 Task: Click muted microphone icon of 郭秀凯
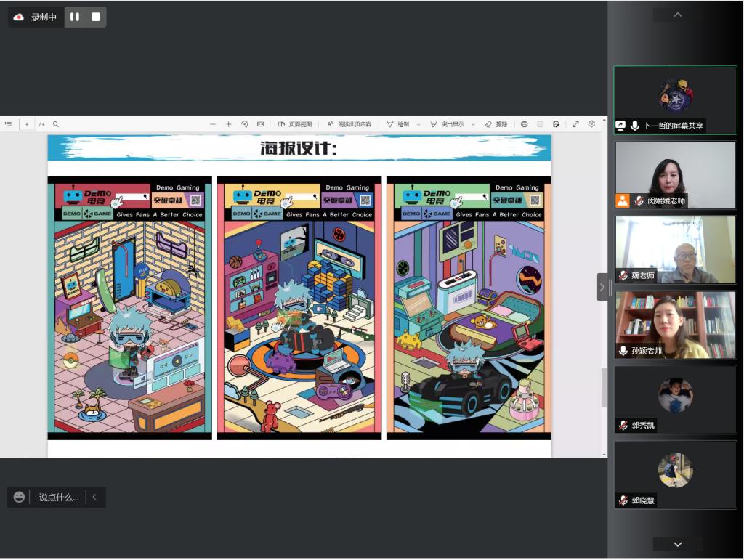(x=623, y=426)
